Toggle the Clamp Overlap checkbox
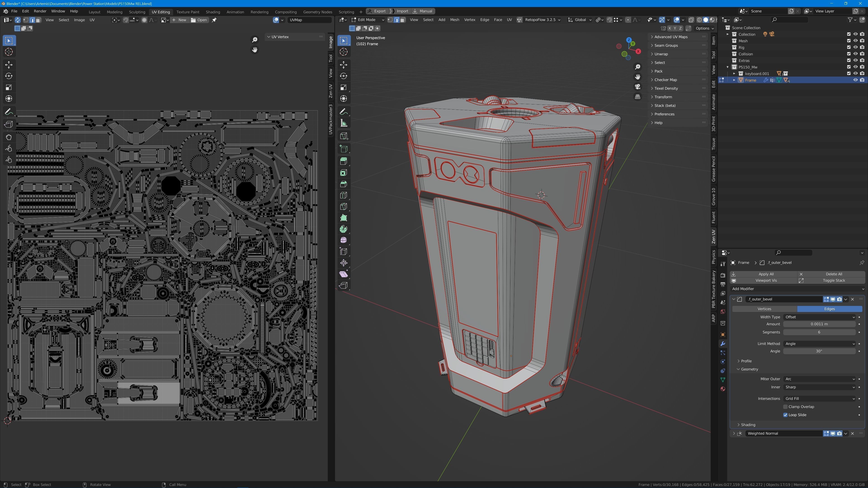The width and height of the screenshot is (868, 488). tap(785, 407)
